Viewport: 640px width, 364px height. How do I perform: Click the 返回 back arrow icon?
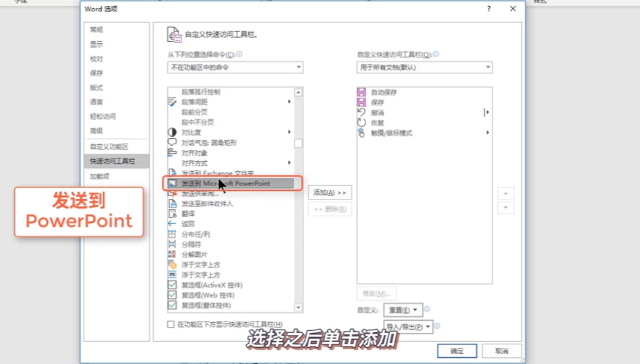[172, 224]
